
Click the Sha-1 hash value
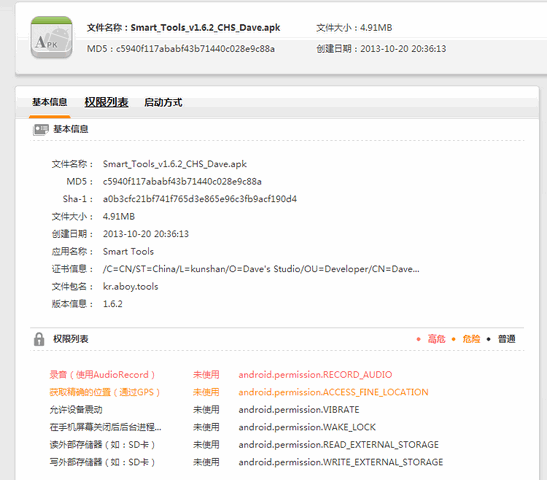pyautogui.click(x=200, y=199)
